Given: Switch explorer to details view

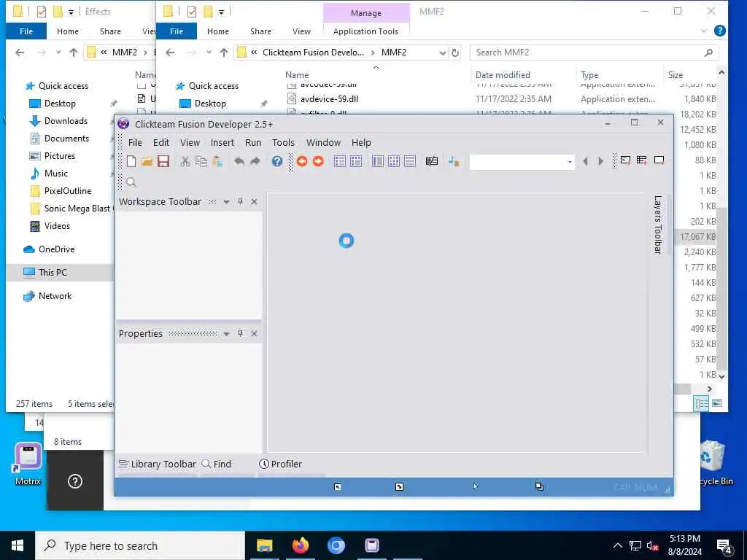Looking at the screenshot, I should click(701, 402).
